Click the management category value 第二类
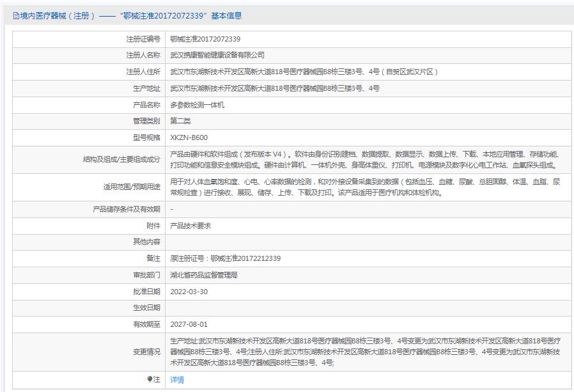The image size is (574, 392). click(x=180, y=121)
